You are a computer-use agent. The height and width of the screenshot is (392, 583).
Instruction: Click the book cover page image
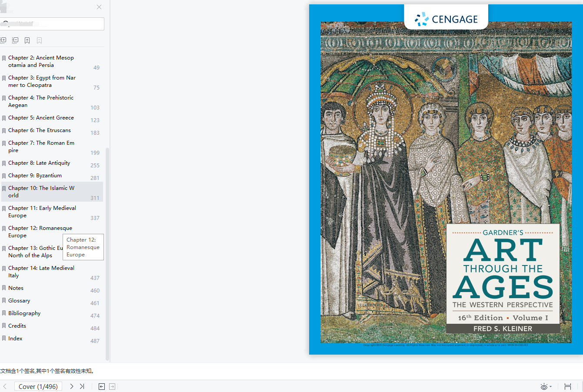coord(446,179)
